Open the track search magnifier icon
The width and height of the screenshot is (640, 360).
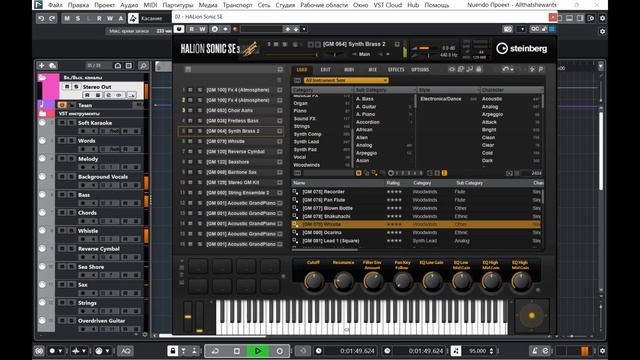tap(143, 66)
